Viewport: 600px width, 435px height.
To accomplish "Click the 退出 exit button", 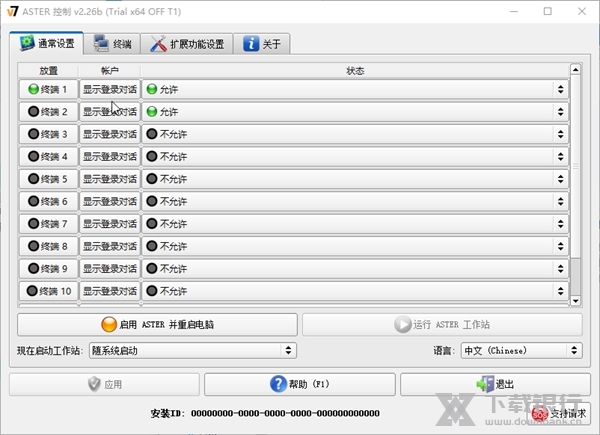I will (x=496, y=384).
